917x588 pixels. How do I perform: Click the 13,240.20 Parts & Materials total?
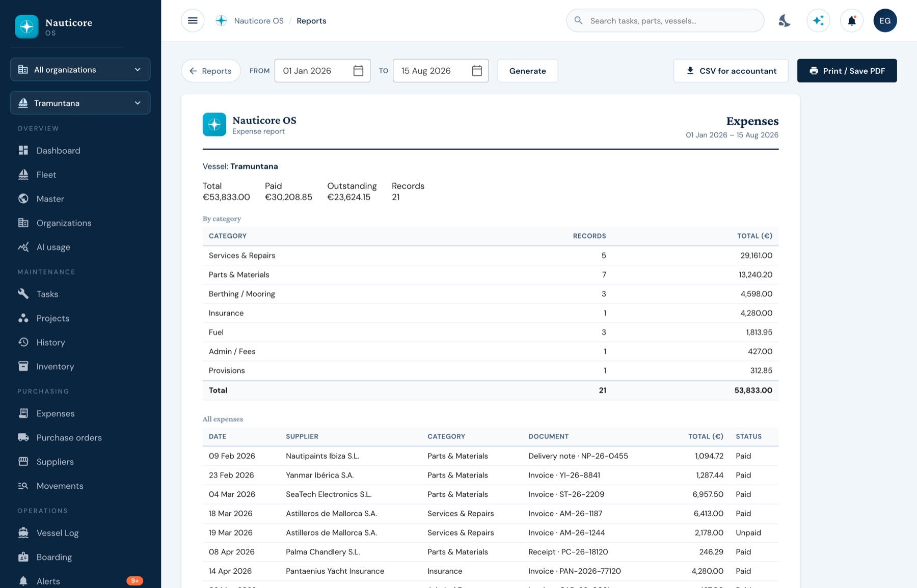(x=756, y=274)
